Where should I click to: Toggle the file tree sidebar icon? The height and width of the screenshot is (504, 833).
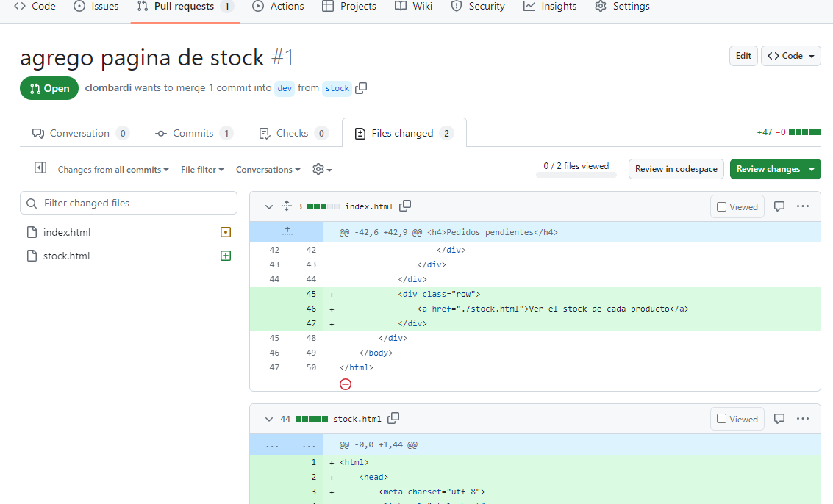40,169
